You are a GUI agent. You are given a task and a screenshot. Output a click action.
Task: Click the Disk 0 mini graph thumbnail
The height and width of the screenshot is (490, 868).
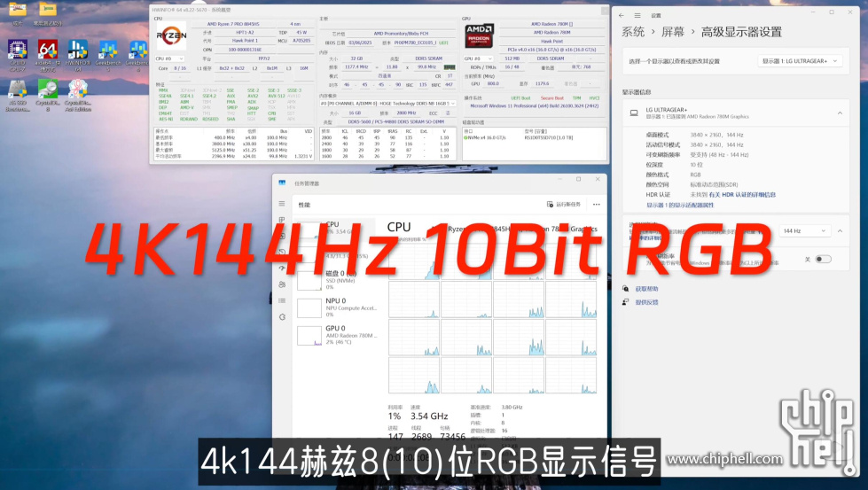coord(309,280)
